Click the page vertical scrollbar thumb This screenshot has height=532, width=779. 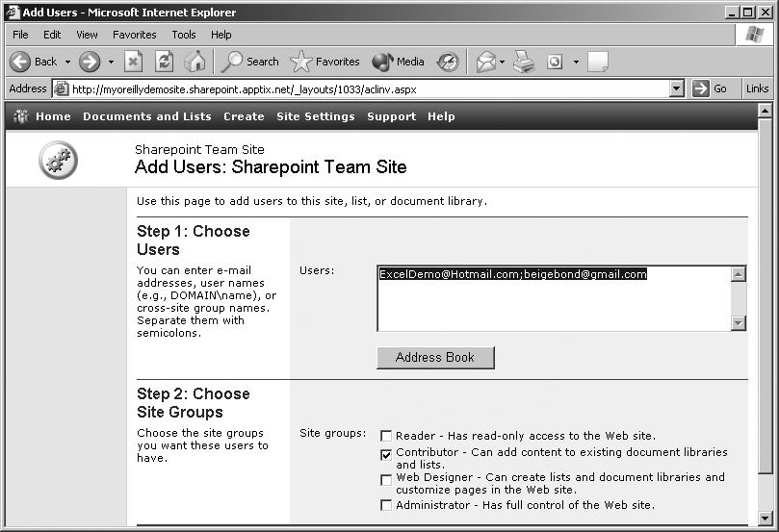pos(766,295)
